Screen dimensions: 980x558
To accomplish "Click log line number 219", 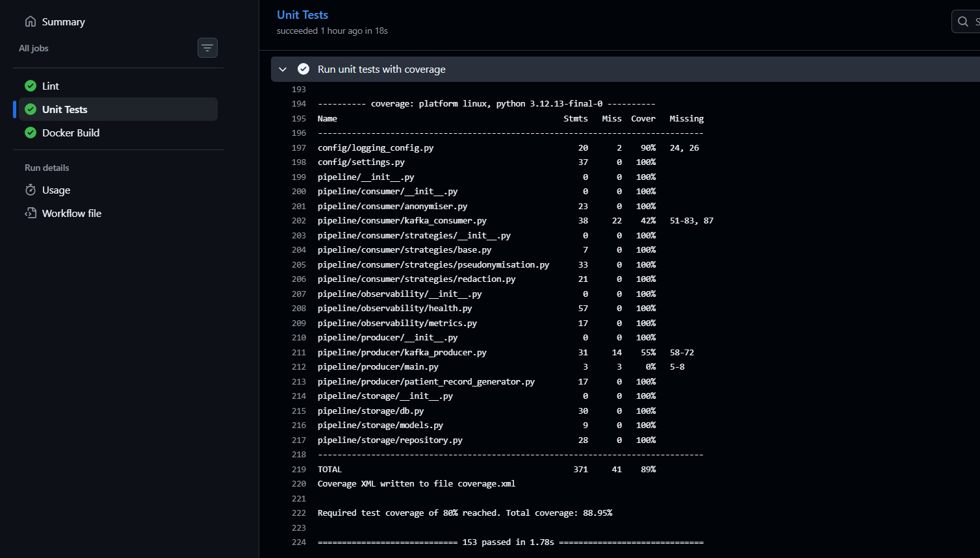I will pyautogui.click(x=299, y=469).
